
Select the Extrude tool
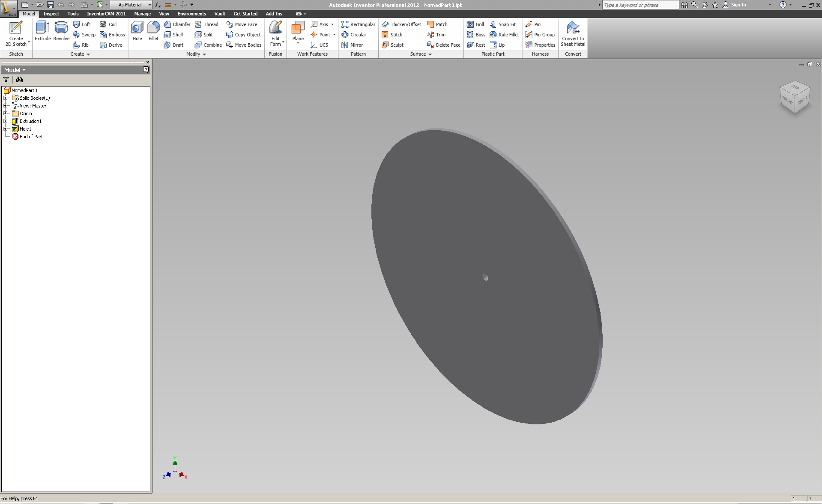click(42, 31)
